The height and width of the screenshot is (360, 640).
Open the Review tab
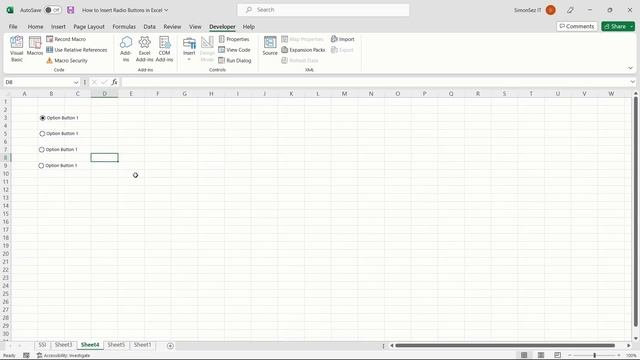[172, 27]
